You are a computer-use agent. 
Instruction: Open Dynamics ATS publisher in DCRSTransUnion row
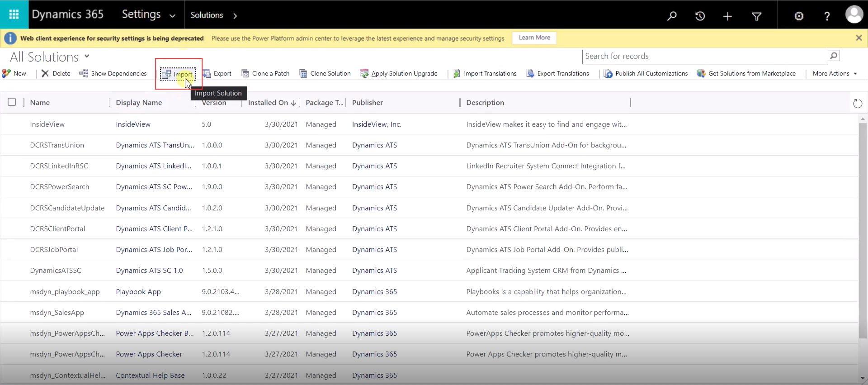click(374, 145)
